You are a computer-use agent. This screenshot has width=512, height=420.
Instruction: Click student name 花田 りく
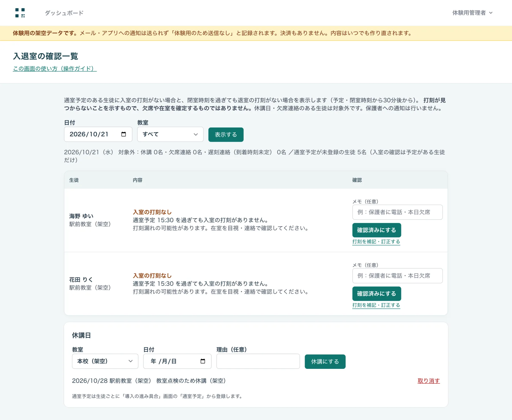point(81,280)
